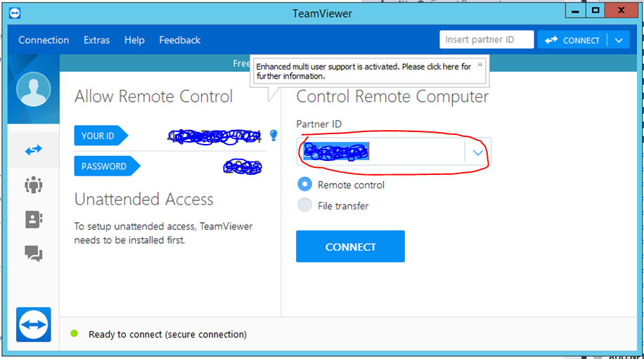Viewport: 644px width, 359px height.
Task: Click the unattended access setup description text
Action: click(164, 233)
